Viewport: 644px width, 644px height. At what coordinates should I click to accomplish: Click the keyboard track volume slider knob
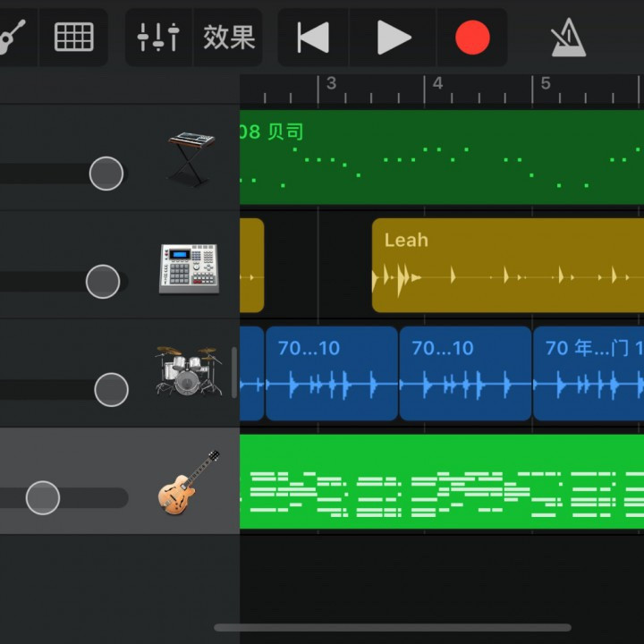click(x=106, y=173)
